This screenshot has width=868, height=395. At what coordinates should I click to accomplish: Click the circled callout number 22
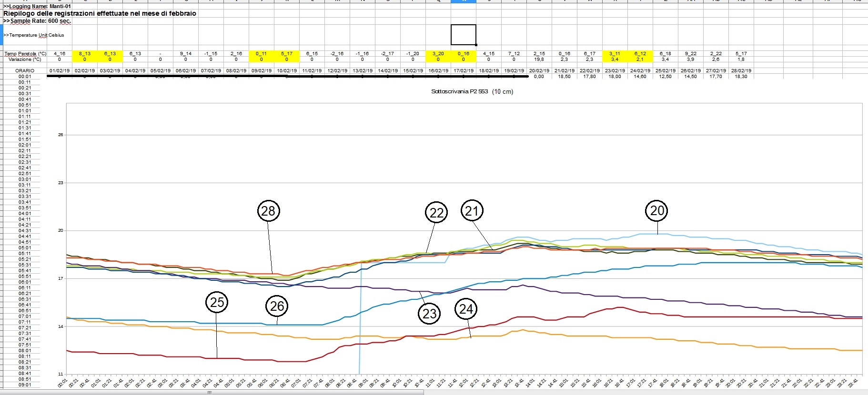click(436, 213)
